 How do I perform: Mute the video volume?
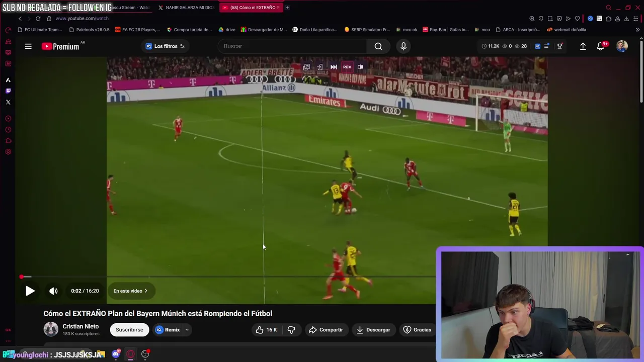53,291
